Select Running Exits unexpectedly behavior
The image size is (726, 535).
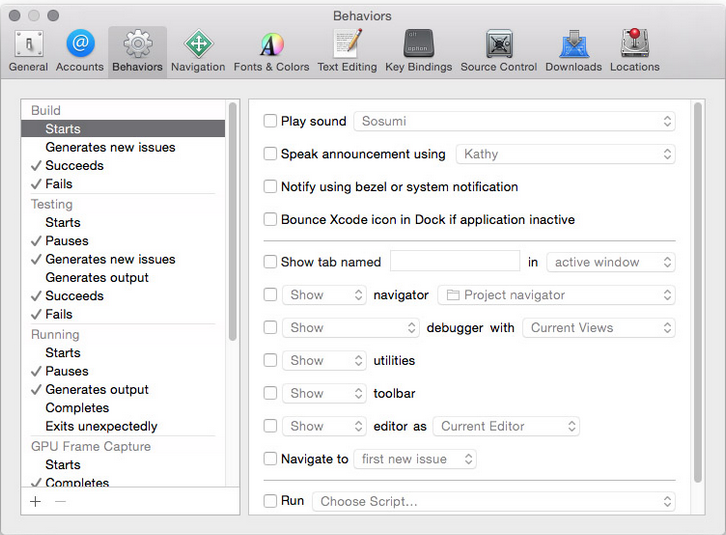[x=101, y=426]
